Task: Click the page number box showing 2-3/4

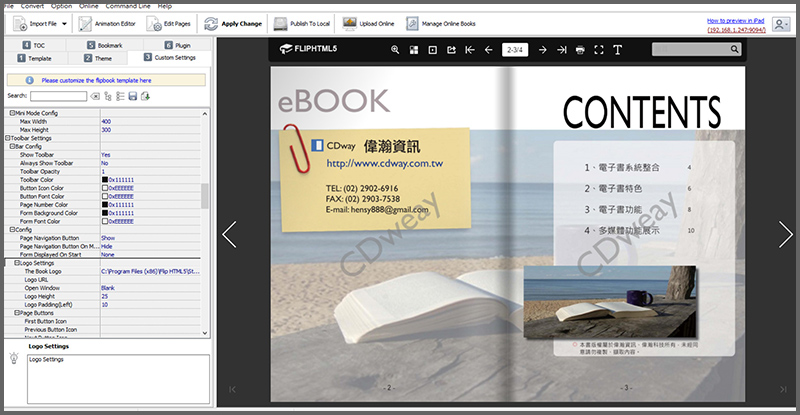Action: coord(515,50)
